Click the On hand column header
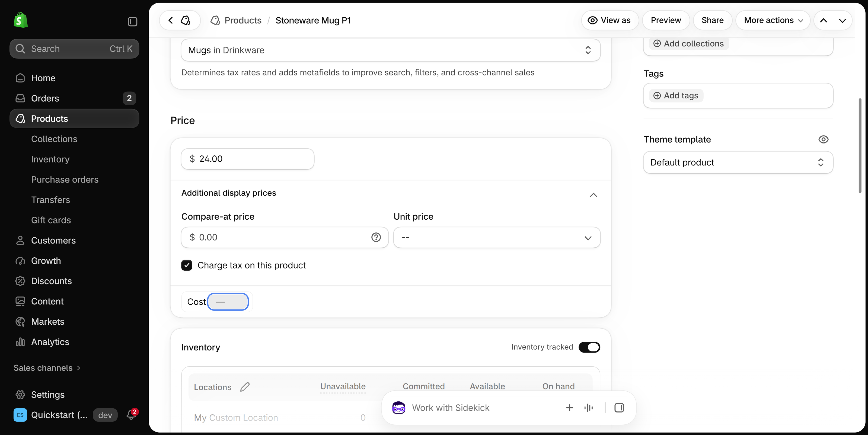Image resolution: width=868 pixels, height=435 pixels. (x=558, y=387)
